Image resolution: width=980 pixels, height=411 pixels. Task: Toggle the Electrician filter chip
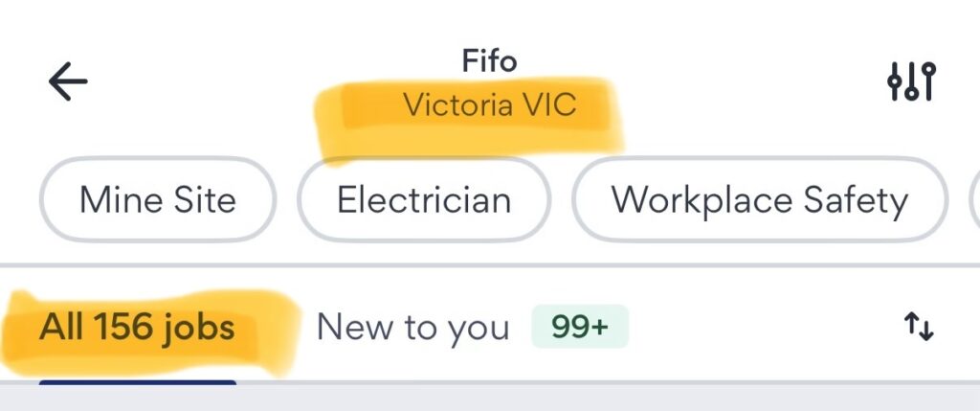(x=424, y=201)
